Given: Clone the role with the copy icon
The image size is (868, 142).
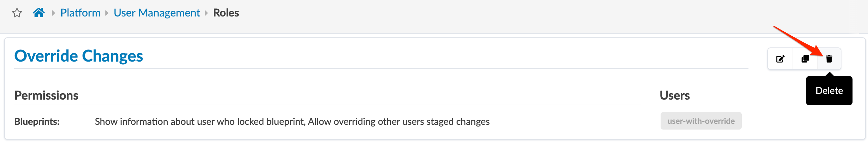Looking at the screenshot, I should click(805, 59).
